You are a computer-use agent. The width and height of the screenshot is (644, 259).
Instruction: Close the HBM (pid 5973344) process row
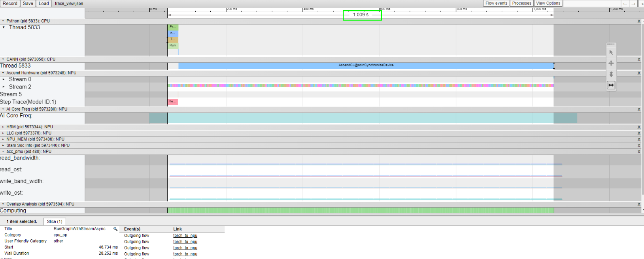(x=639, y=127)
